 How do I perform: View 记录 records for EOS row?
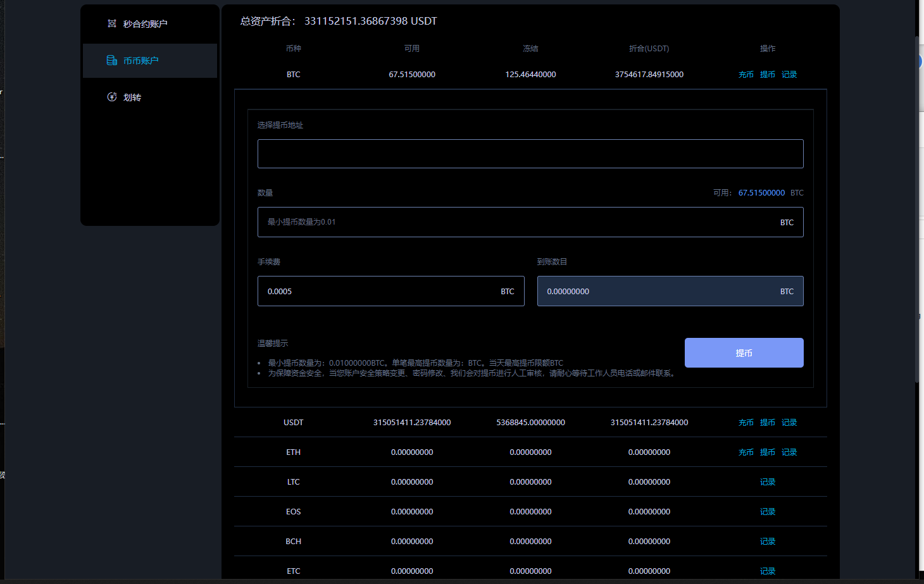(767, 512)
